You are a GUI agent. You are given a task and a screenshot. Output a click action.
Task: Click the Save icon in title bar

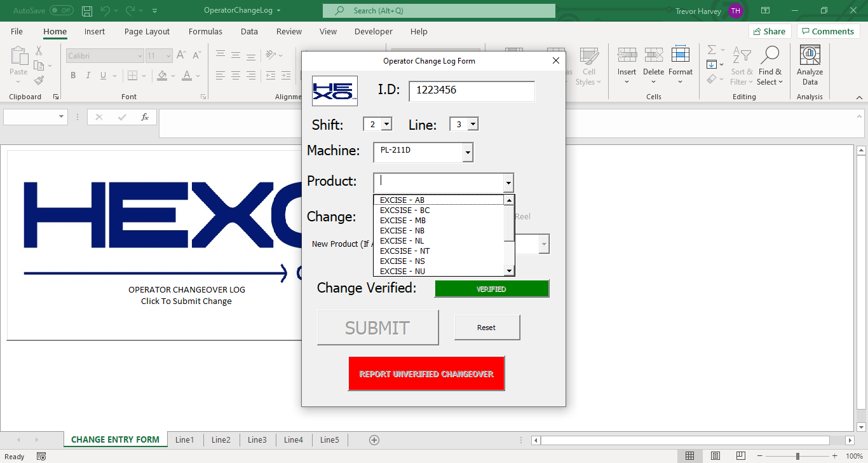(x=87, y=11)
